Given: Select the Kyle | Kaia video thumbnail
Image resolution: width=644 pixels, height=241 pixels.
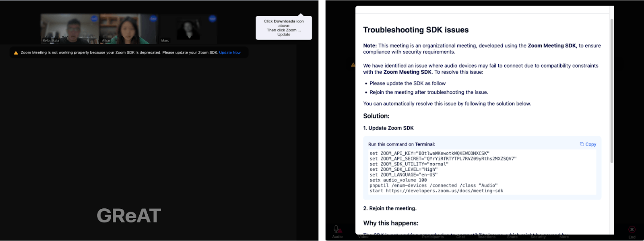Looking at the screenshot, I should point(70,29).
